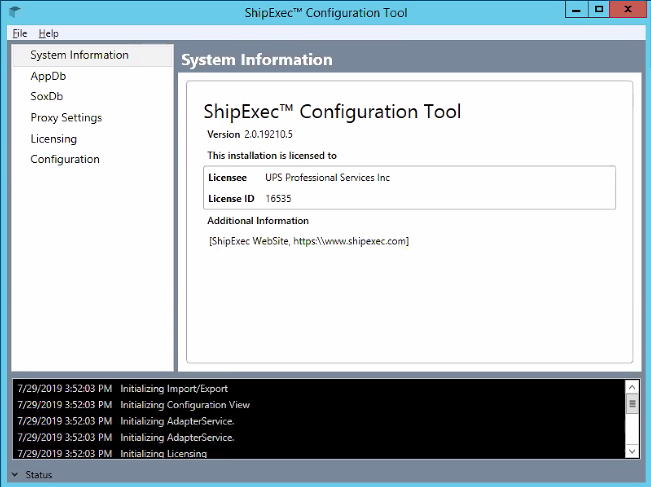Open the File menu
The image size is (651, 487).
(x=20, y=33)
